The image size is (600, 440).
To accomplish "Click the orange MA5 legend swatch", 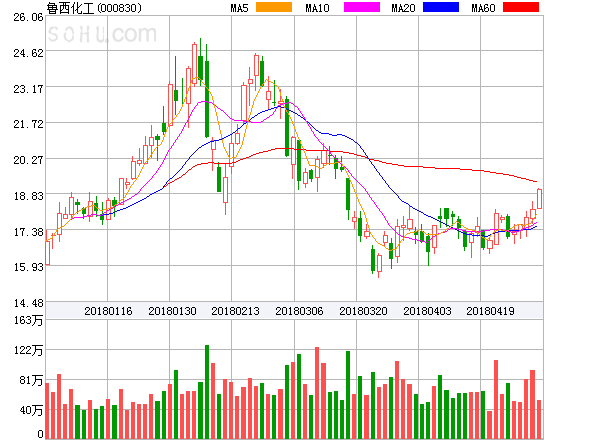I will (x=274, y=7).
